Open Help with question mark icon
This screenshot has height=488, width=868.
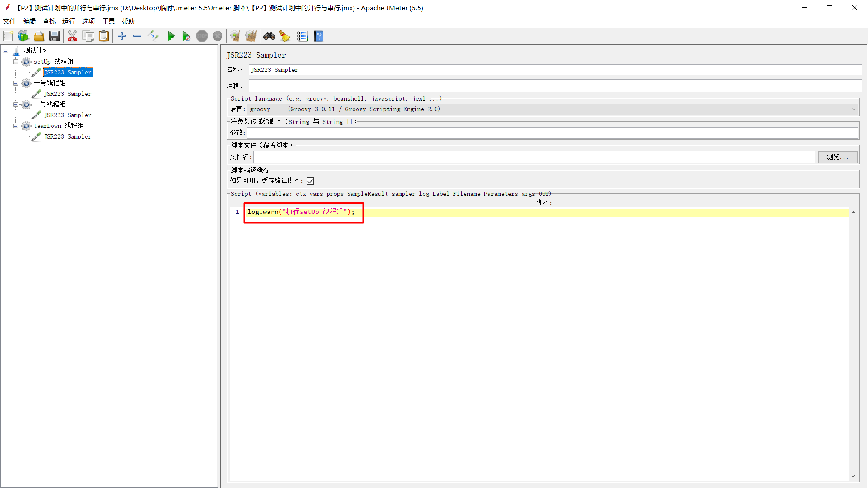point(319,36)
